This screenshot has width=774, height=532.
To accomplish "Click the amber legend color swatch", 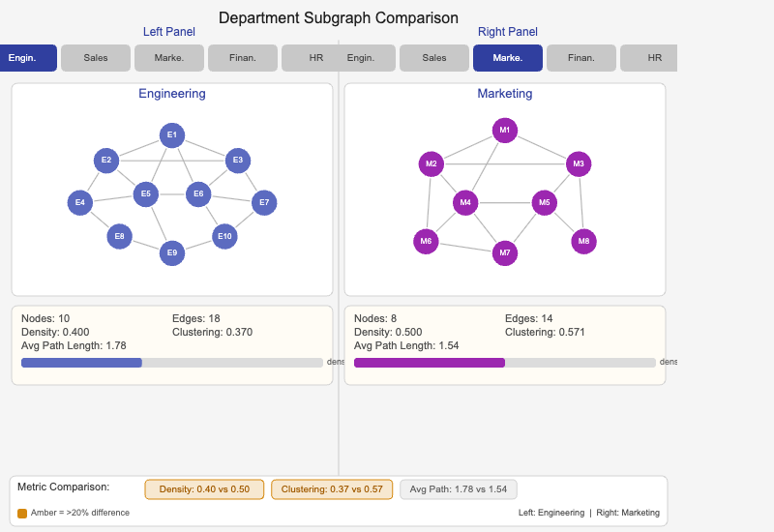I will (x=22, y=513).
